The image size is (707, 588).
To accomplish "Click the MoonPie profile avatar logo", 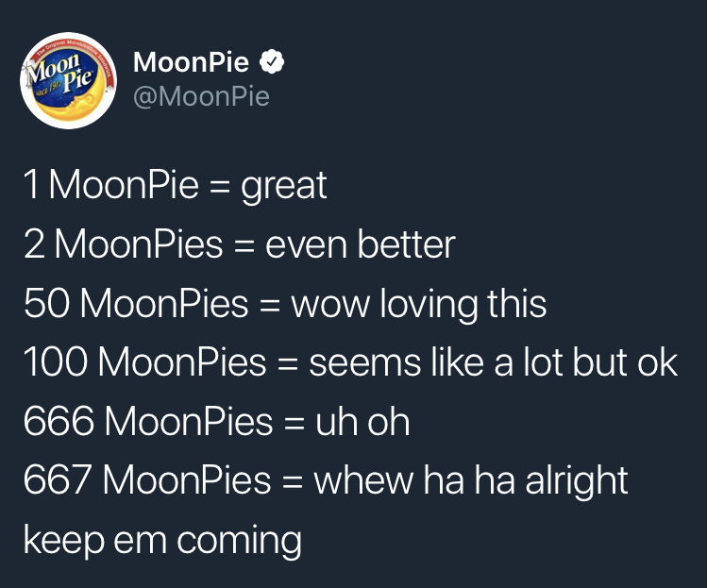I will [x=69, y=83].
